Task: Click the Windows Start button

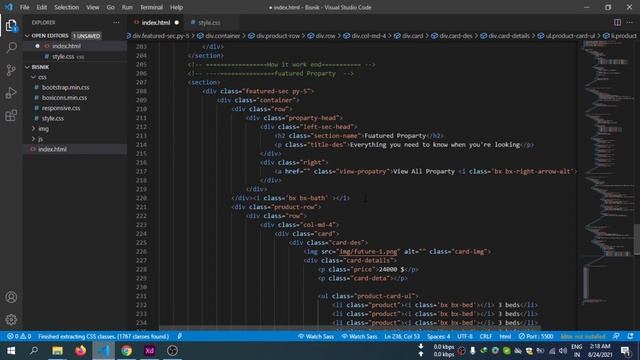Action: [11, 351]
